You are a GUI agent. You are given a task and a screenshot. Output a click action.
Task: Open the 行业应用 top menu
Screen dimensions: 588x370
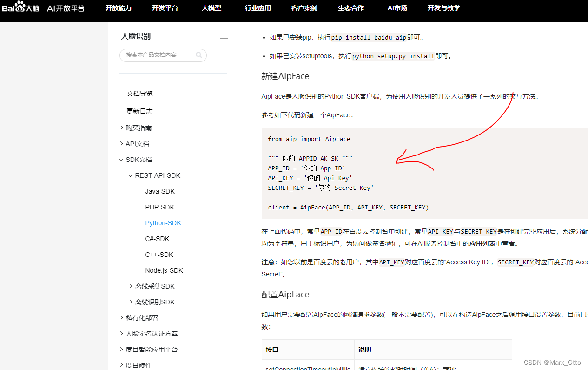(258, 8)
